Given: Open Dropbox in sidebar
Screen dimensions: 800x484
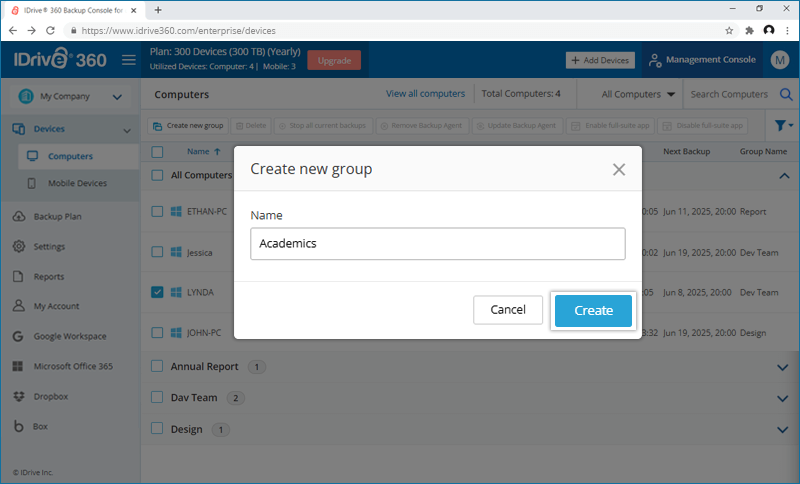Looking at the screenshot, I should pyautogui.click(x=50, y=396).
